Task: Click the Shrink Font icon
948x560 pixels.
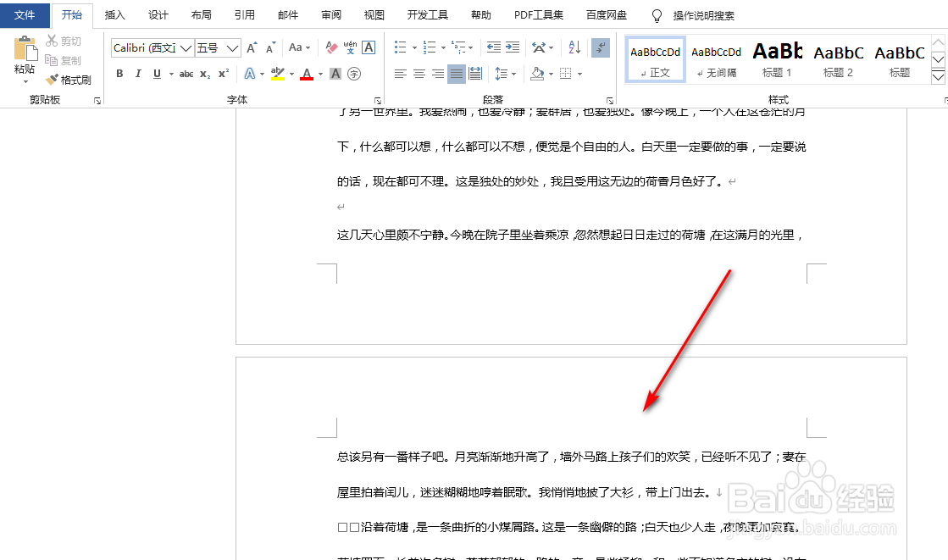Action: click(270, 47)
